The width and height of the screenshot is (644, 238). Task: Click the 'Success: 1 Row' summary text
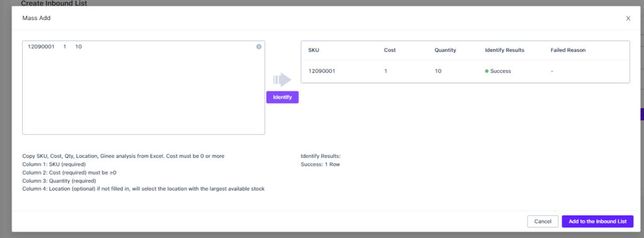[320, 164]
